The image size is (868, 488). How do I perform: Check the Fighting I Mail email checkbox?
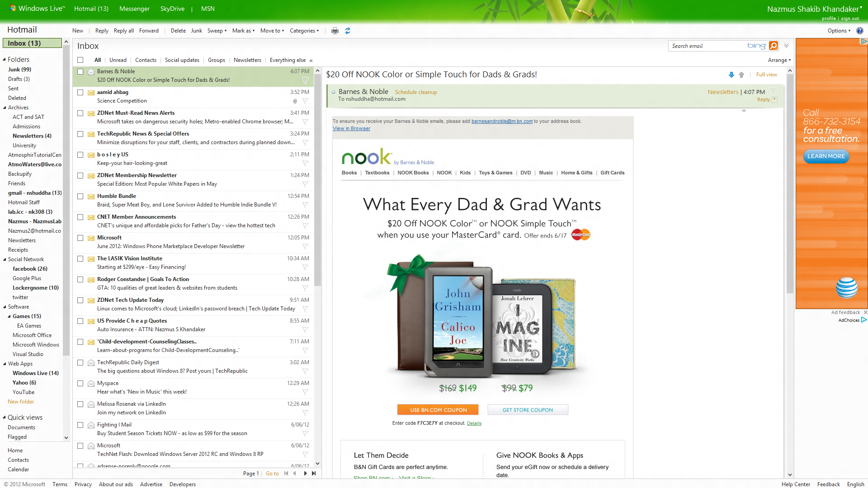pos(80,425)
